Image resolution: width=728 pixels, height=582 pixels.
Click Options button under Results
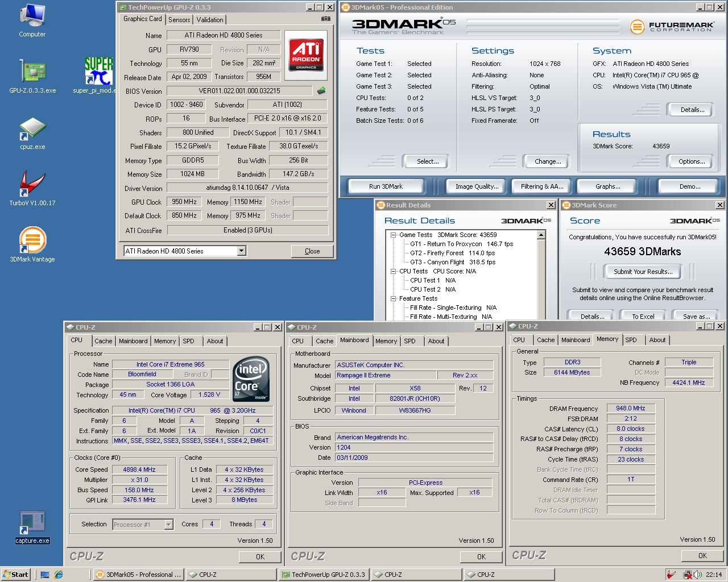692,161
